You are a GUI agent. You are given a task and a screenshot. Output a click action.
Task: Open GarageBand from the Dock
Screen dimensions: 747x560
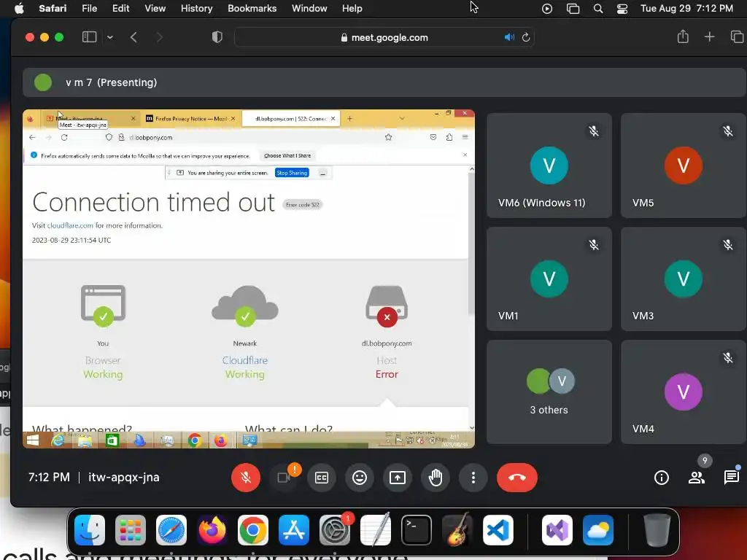(x=457, y=530)
